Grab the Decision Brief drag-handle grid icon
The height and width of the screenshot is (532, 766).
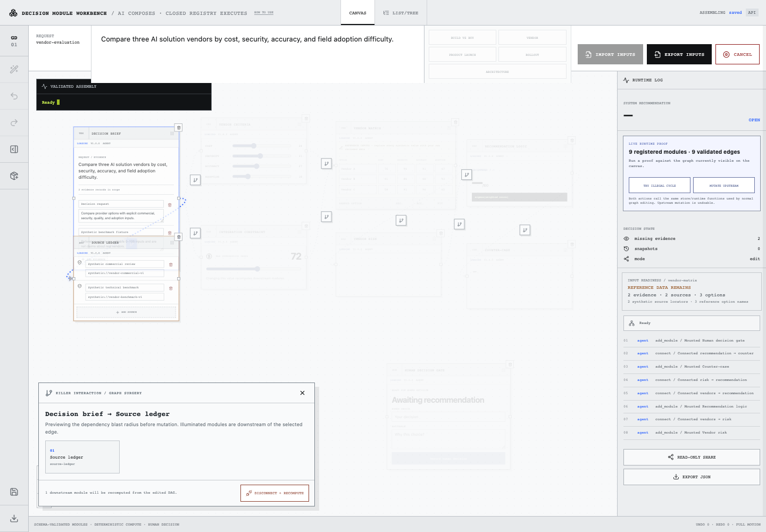[172, 134]
